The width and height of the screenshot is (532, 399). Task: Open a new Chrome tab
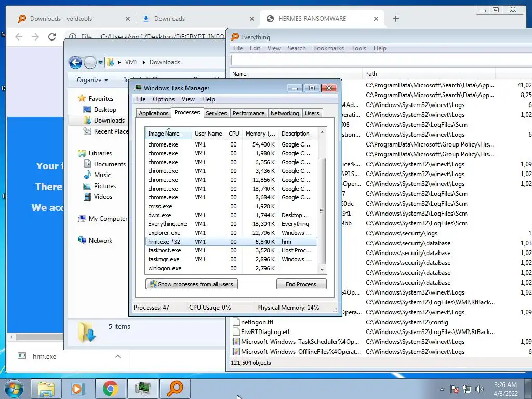point(395,19)
